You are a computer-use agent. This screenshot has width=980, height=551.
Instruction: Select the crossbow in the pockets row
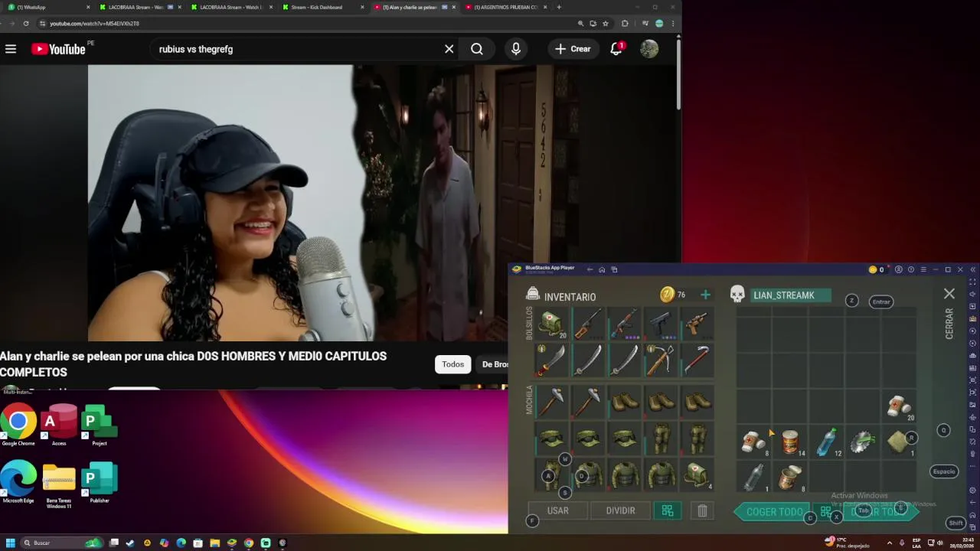tap(662, 360)
